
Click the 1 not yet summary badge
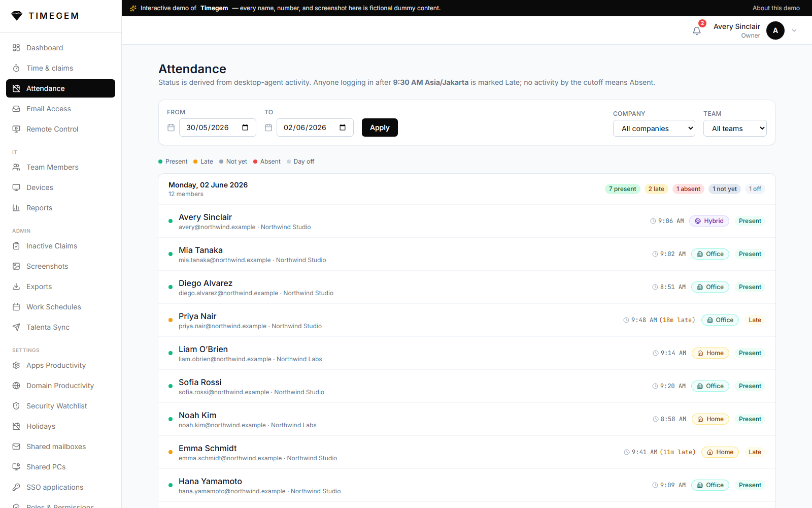[725, 189]
